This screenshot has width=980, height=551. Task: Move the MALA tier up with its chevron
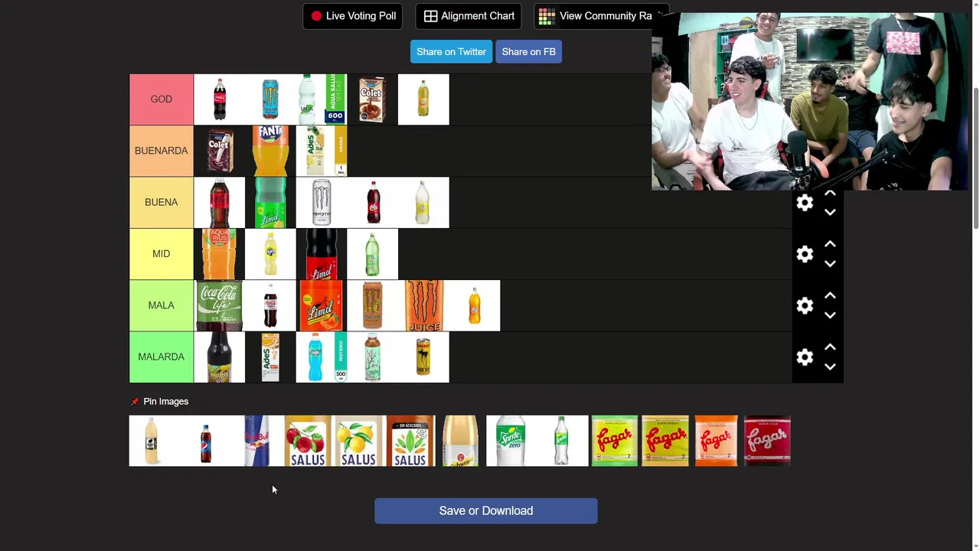830,295
